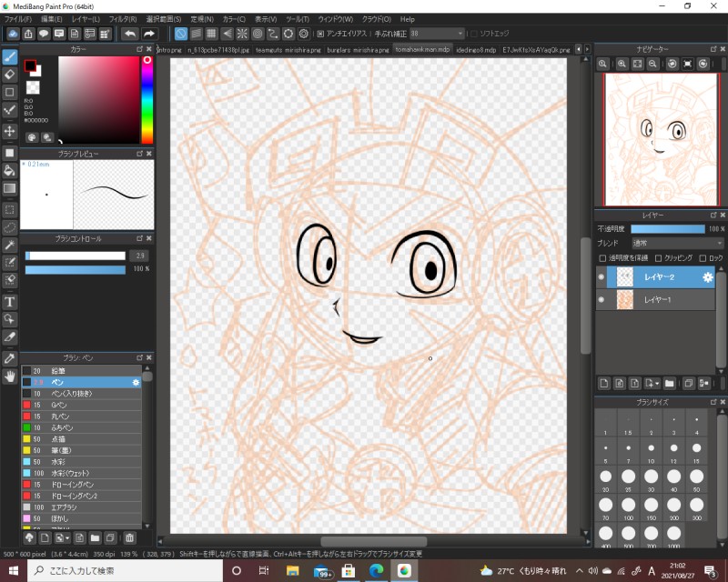Enable 透明度を保護 checkbox

pyautogui.click(x=602, y=258)
